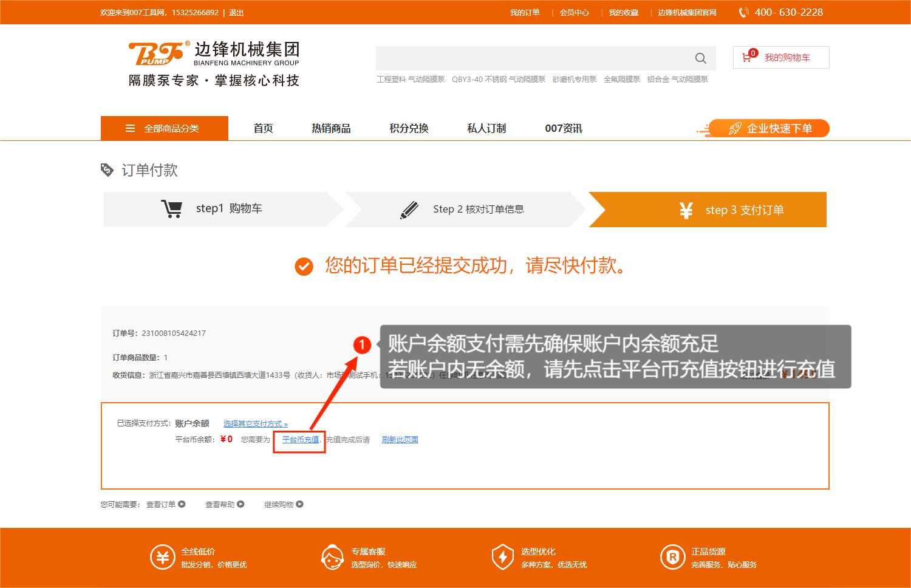Open 积分兑换 menu item

(409, 128)
